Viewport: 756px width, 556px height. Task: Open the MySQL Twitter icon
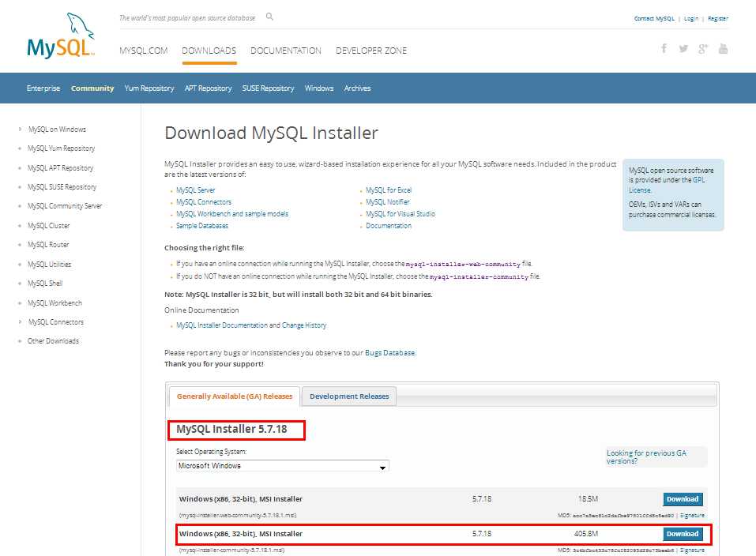click(x=683, y=49)
